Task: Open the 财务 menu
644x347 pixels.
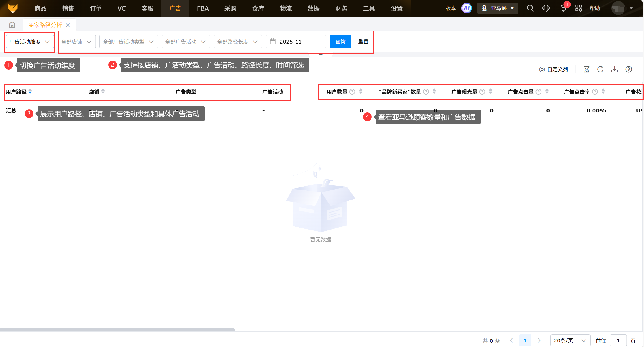Action: click(341, 8)
